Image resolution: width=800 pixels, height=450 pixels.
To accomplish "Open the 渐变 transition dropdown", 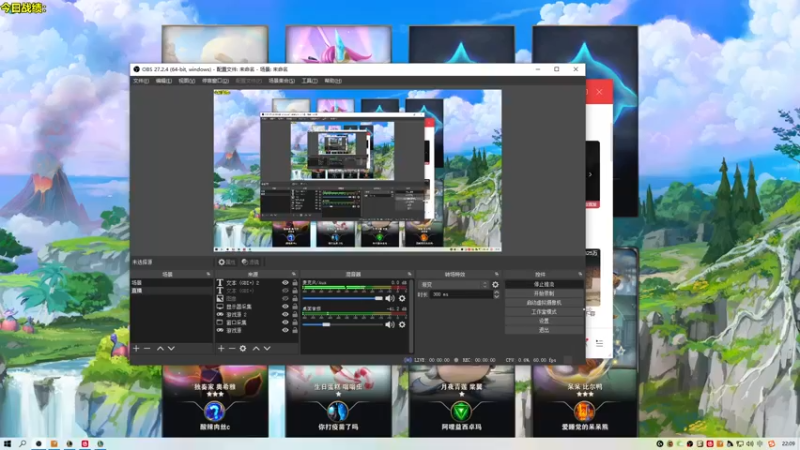I will point(454,285).
